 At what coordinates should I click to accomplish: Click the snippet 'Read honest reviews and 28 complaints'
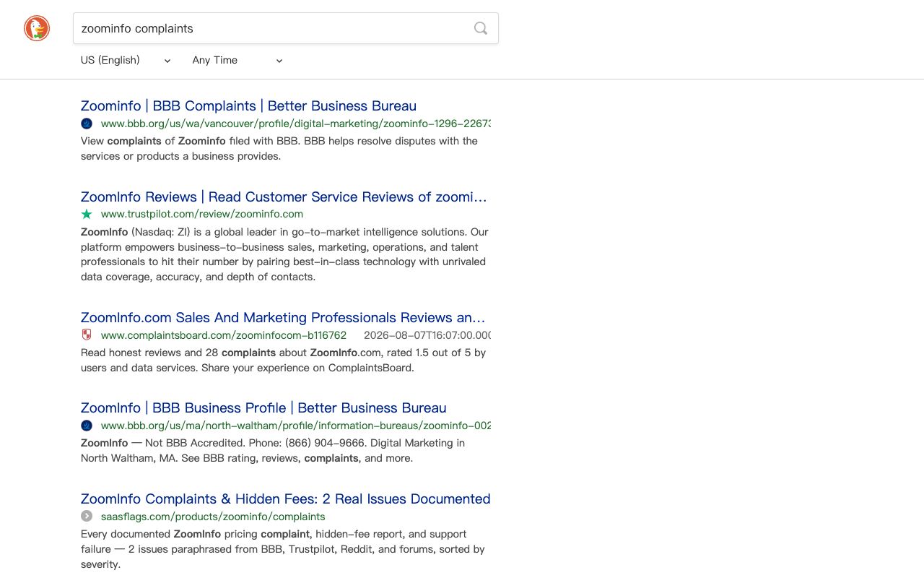(283, 360)
